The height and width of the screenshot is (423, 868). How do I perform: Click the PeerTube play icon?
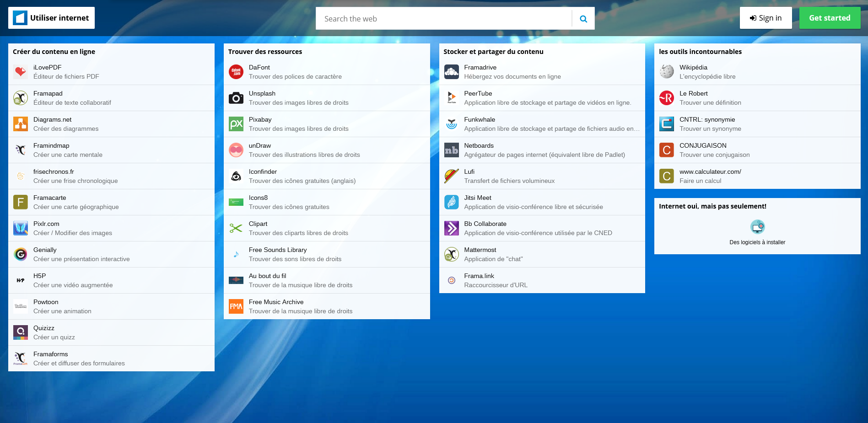coord(452,98)
